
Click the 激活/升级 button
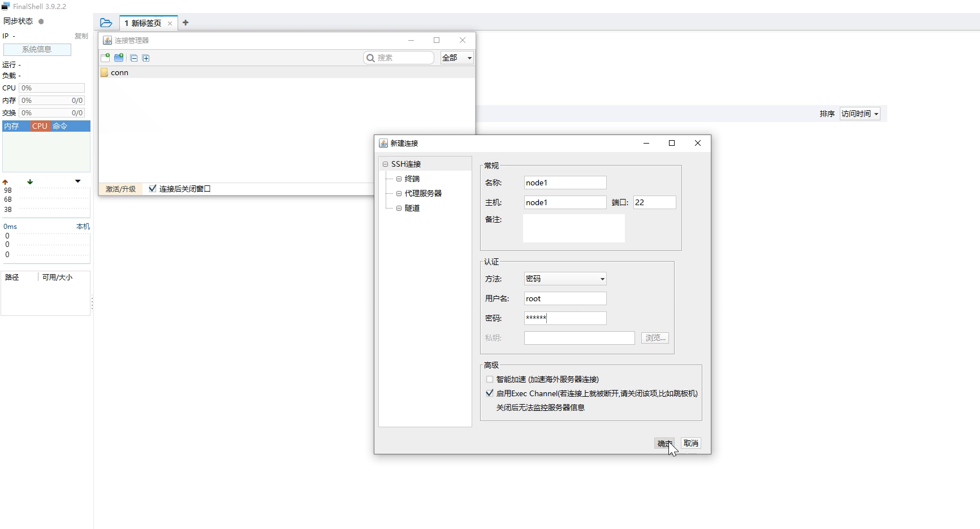coord(120,189)
